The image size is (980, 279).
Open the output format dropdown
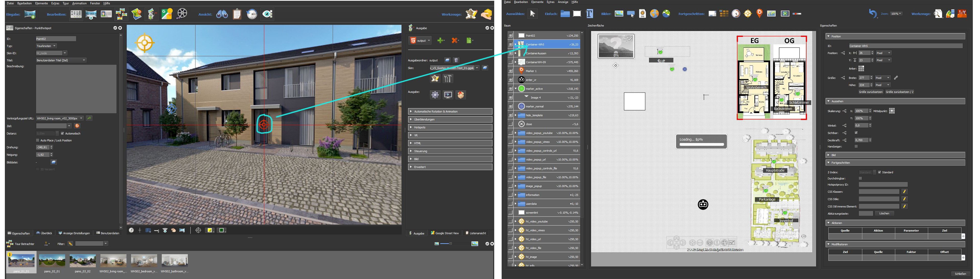(420, 40)
